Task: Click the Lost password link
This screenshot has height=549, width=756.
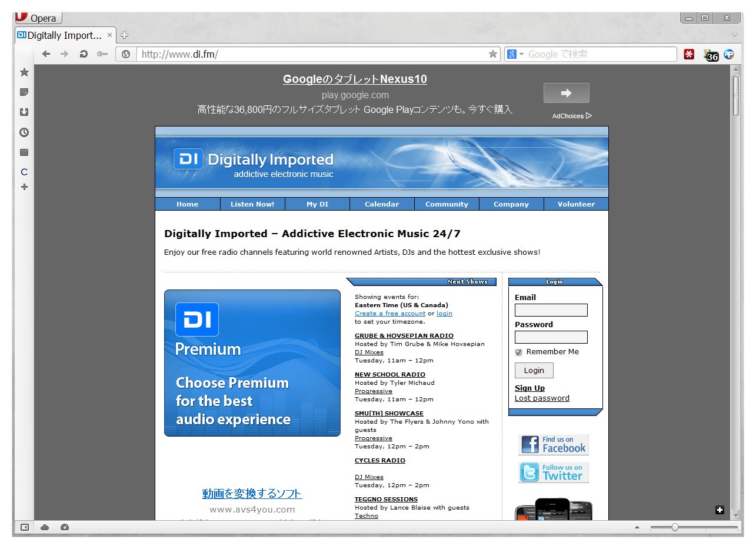Action: pos(542,398)
